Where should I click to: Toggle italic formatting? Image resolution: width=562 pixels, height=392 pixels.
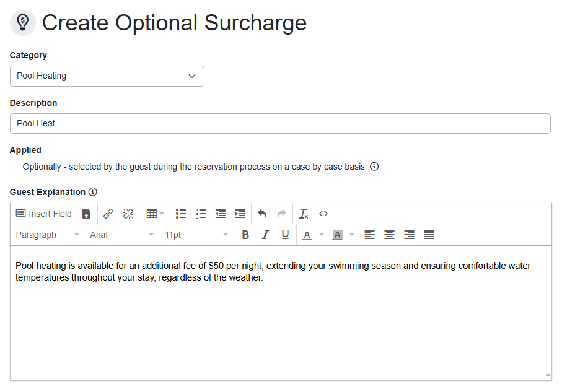(265, 235)
